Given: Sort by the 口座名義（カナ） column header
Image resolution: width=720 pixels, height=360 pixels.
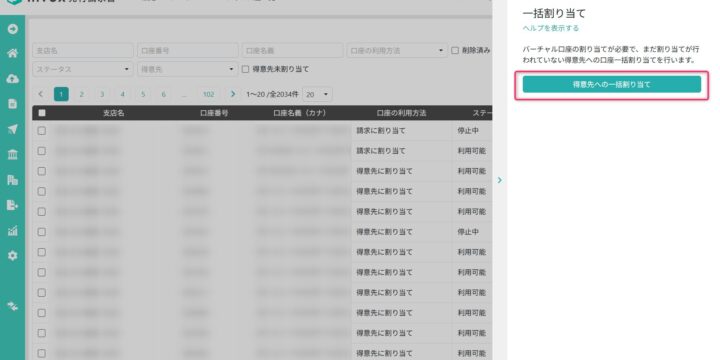Looking at the screenshot, I should pos(300,113).
